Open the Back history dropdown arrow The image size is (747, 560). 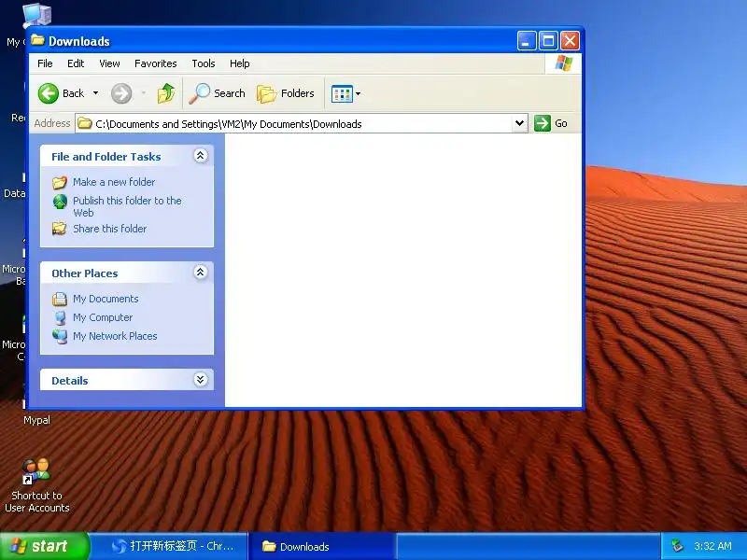coord(96,93)
